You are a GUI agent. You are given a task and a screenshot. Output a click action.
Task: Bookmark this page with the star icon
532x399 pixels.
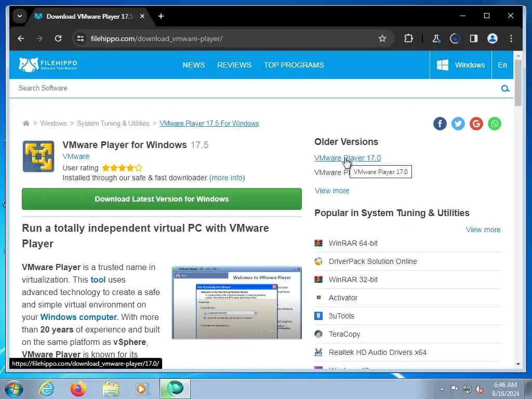(382, 38)
